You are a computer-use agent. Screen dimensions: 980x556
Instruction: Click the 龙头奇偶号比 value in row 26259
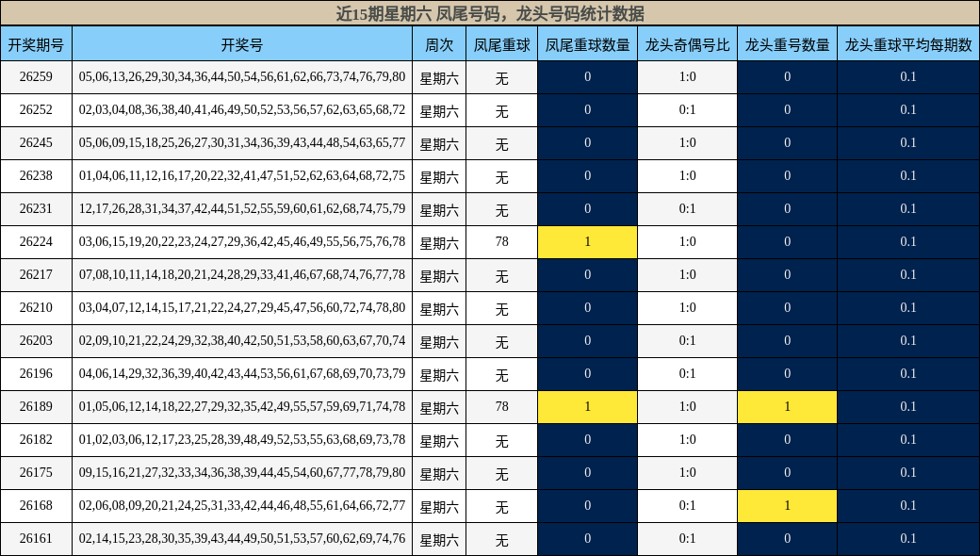688,77
